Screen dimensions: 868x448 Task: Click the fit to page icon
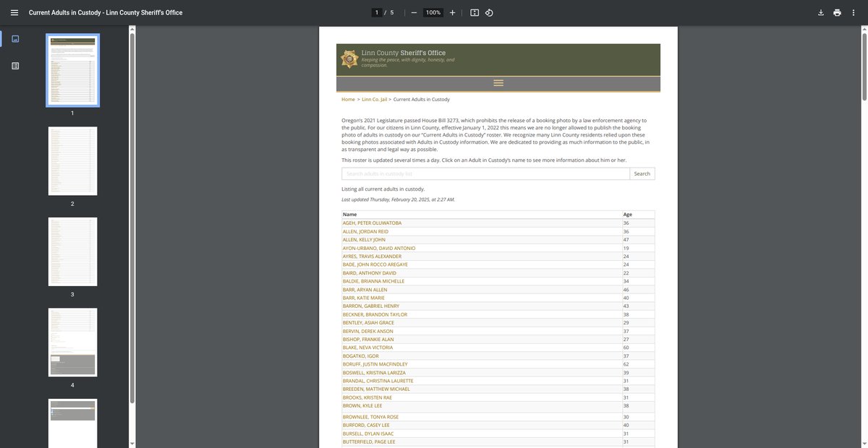475,12
